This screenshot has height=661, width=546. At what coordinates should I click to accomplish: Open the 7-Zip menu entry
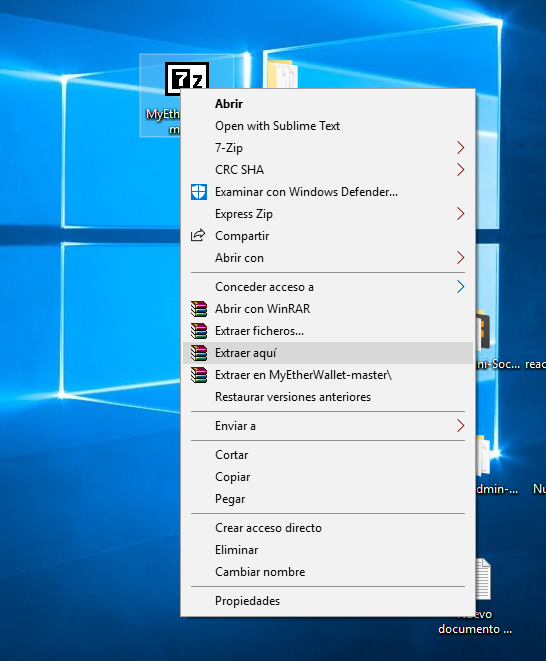[x=328, y=148]
